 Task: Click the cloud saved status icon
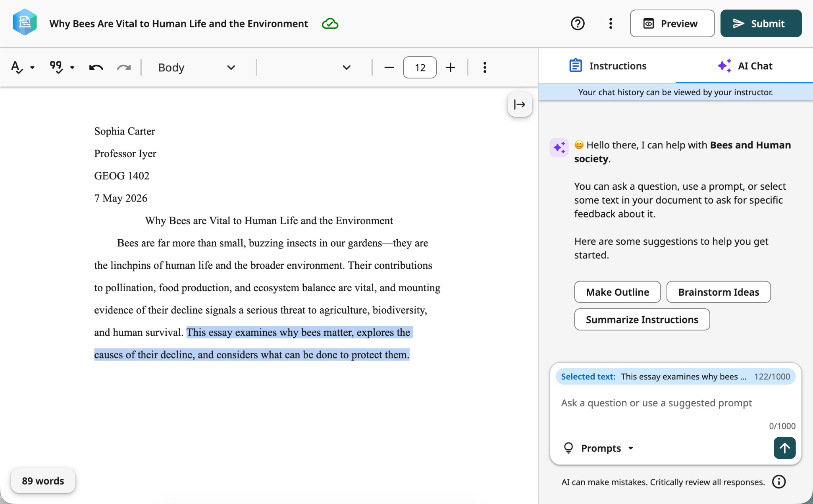[x=330, y=24]
